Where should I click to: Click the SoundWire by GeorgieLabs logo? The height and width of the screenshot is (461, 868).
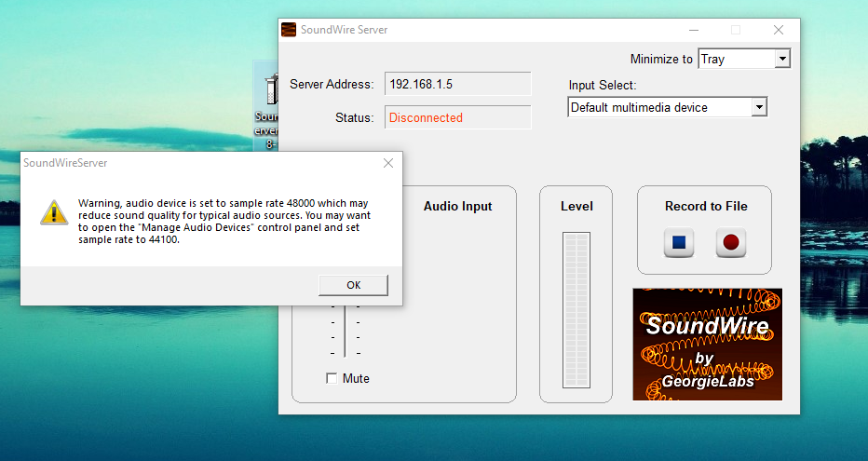click(708, 345)
